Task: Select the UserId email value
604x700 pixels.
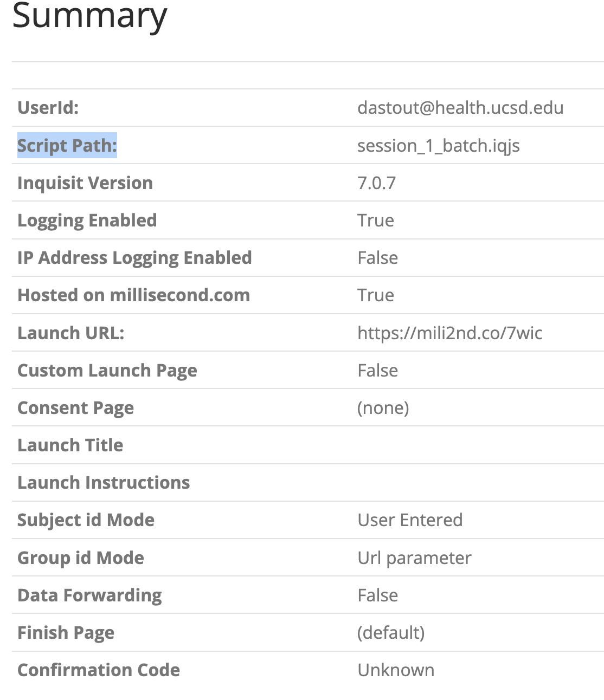Action: 460,108
